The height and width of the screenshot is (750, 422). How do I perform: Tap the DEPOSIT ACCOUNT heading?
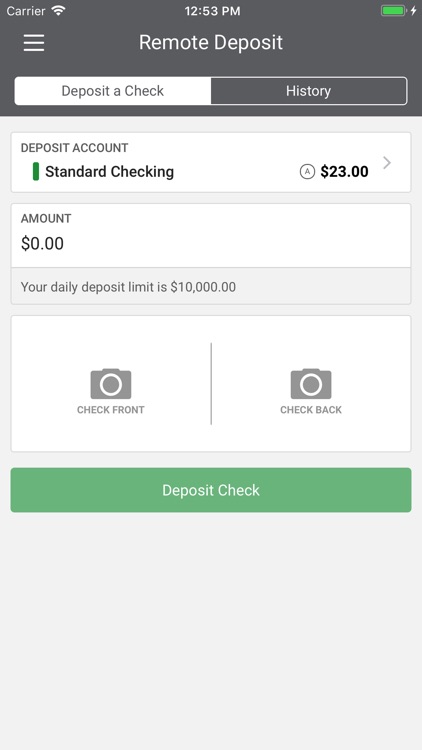click(x=75, y=148)
